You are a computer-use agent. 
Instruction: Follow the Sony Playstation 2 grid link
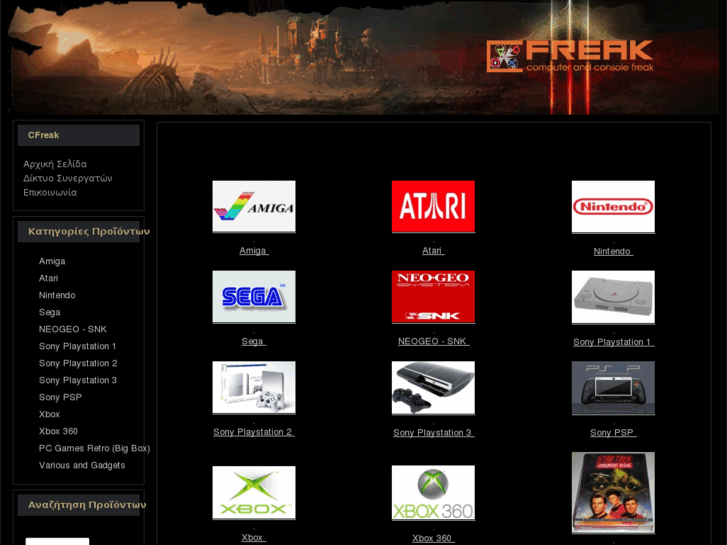254,432
